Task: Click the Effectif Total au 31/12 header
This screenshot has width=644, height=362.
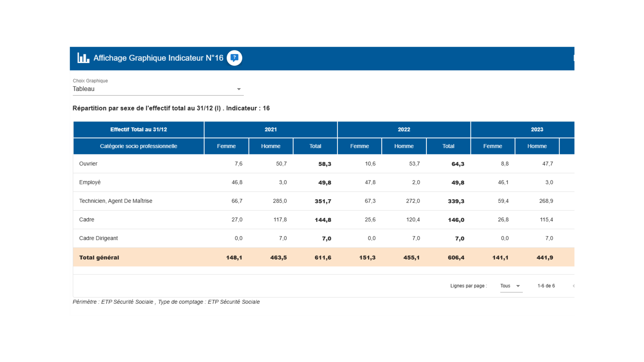Action: (x=138, y=129)
